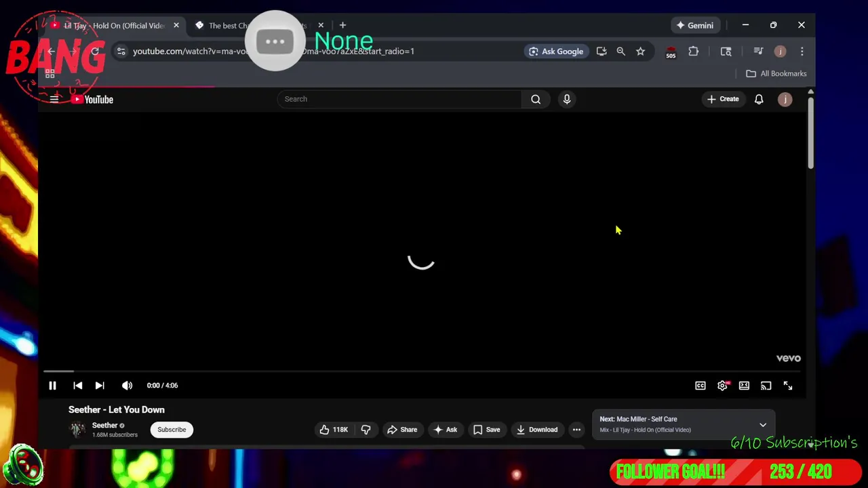This screenshot has height=488, width=868.
Task: Open Seether channel avatar
Action: click(x=77, y=430)
